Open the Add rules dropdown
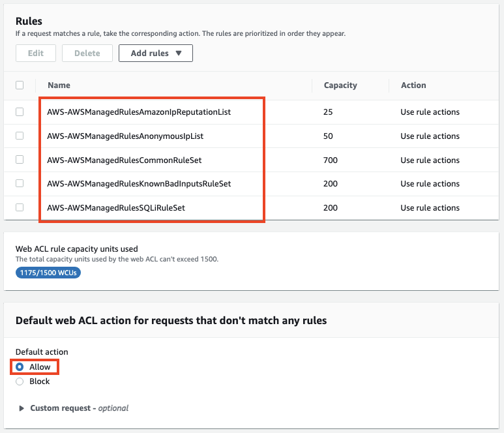This screenshot has height=433, width=504. pos(156,53)
